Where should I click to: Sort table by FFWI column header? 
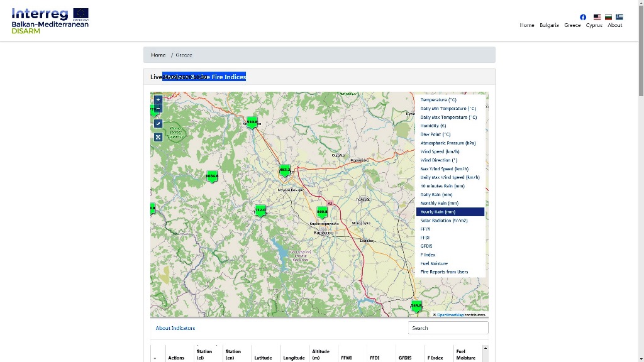coord(347,358)
